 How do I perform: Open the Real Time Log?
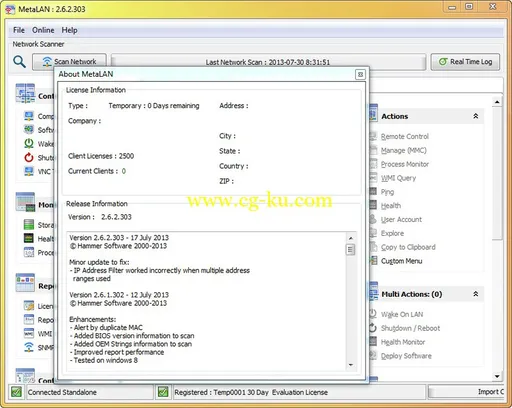coord(465,62)
